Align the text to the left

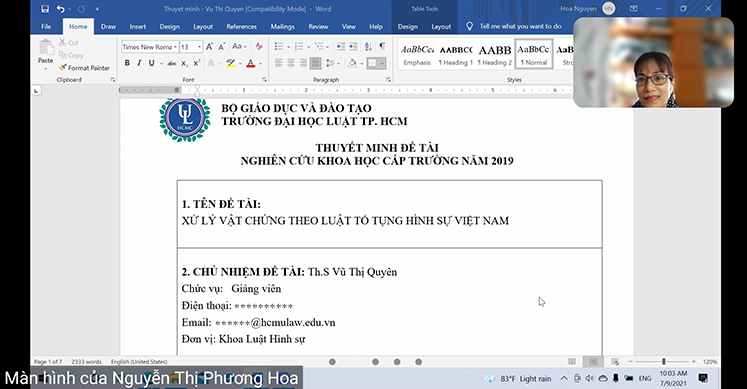(279, 63)
